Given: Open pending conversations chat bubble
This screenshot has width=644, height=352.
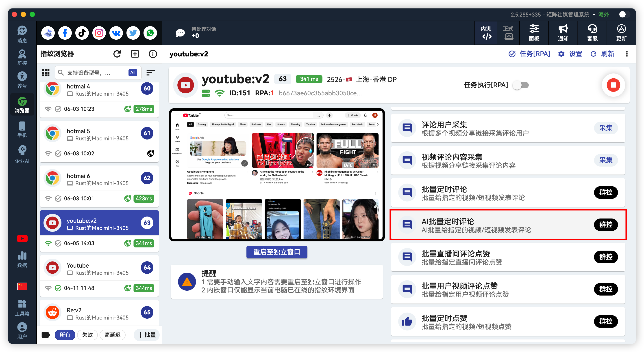Looking at the screenshot, I should pos(180,33).
